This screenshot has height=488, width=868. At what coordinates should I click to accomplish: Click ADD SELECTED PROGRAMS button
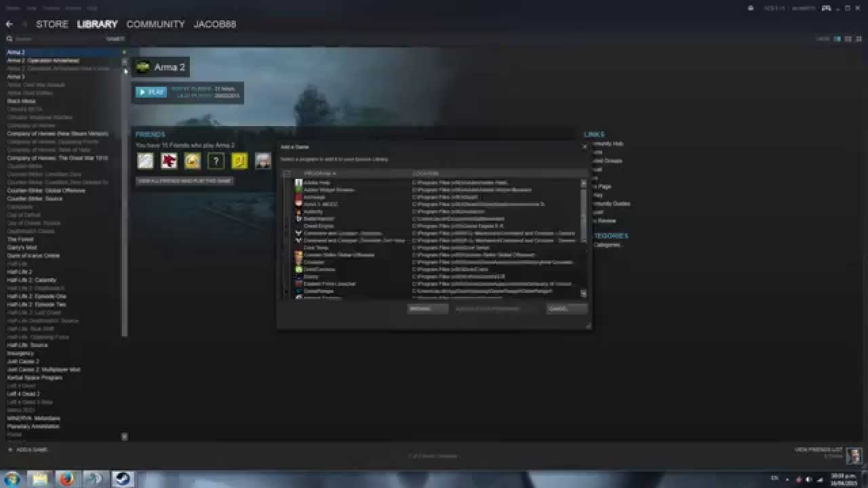click(x=497, y=308)
